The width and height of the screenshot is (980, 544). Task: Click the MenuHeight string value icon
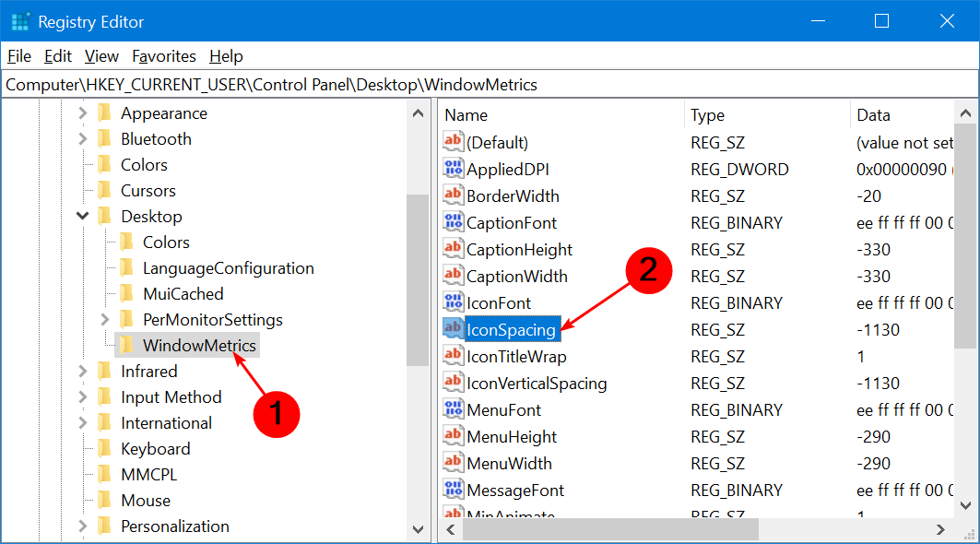[454, 436]
